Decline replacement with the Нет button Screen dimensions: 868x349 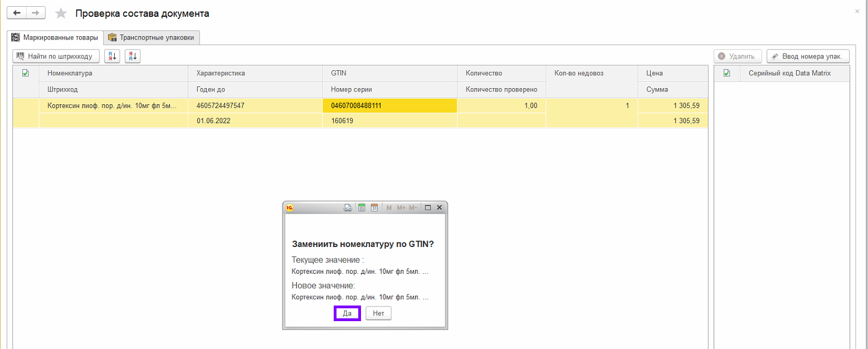(x=379, y=313)
